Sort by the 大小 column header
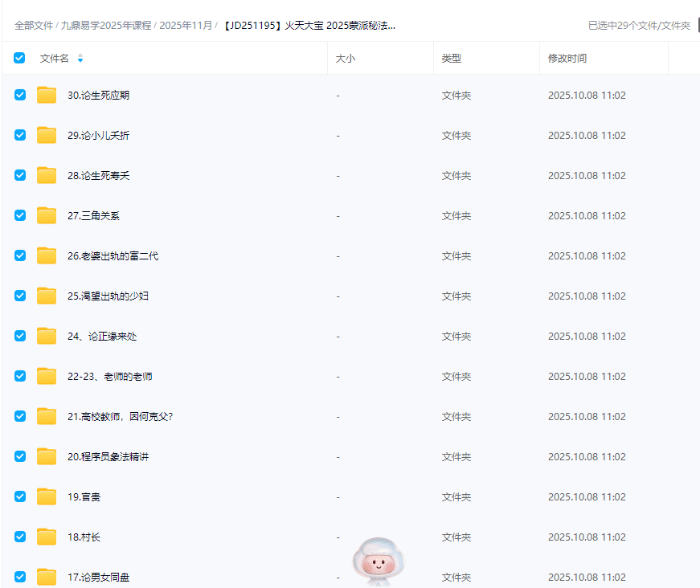The height and width of the screenshot is (588, 700). [x=345, y=59]
